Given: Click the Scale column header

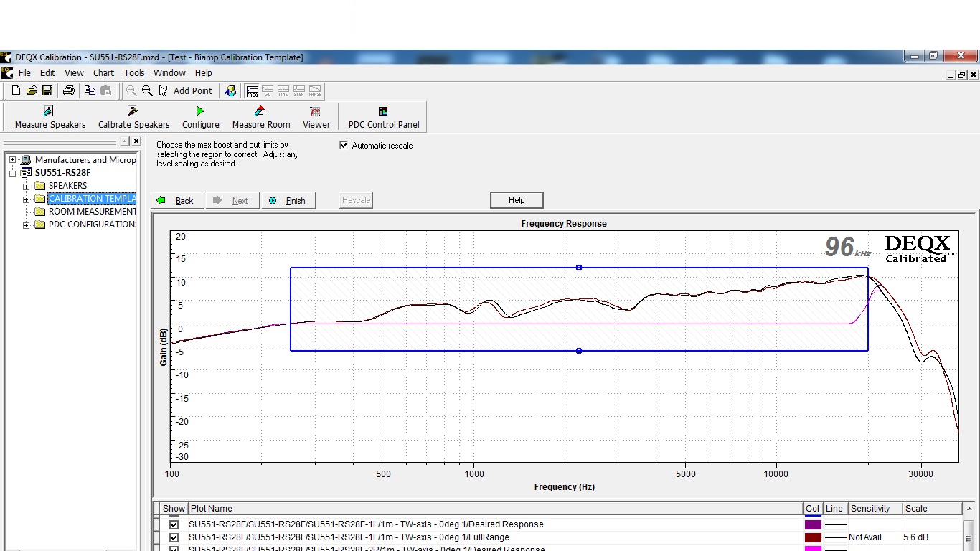Looking at the screenshot, I should (932, 509).
